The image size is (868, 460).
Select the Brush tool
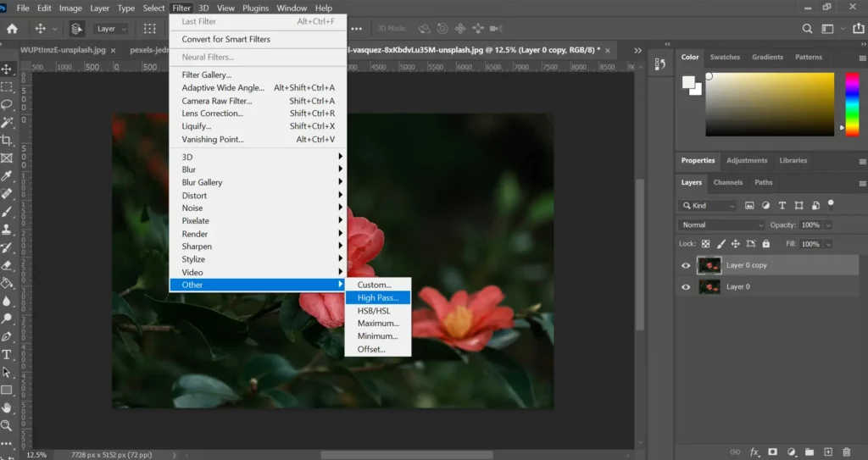(7, 212)
